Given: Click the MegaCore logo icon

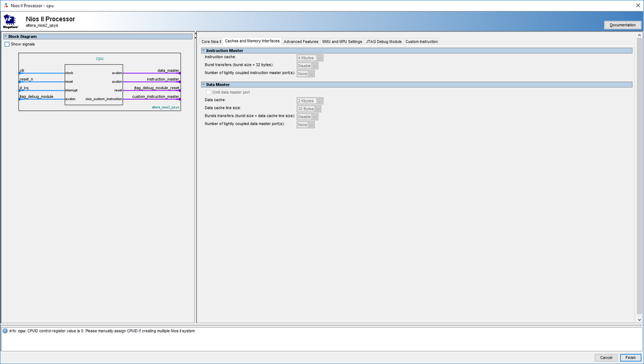Looking at the screenshot, I should coord(11,21).
